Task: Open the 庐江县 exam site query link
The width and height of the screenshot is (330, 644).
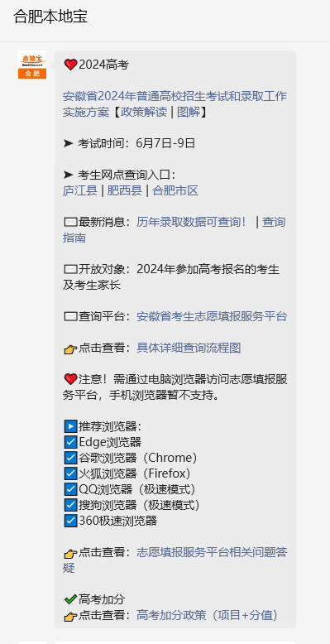Action: coord(80,191)
